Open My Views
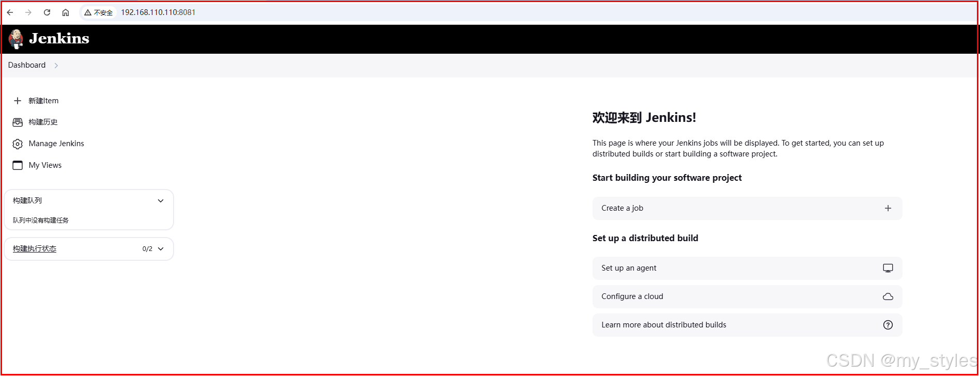The width and height of the screenshot is (980, 377). [45, 165]
